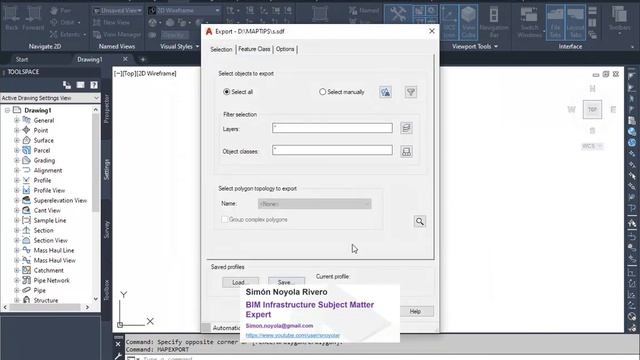Screen dimensions: 640x360
Task: Click the viewport label 2D Wireframe
Action: (157, 73)
